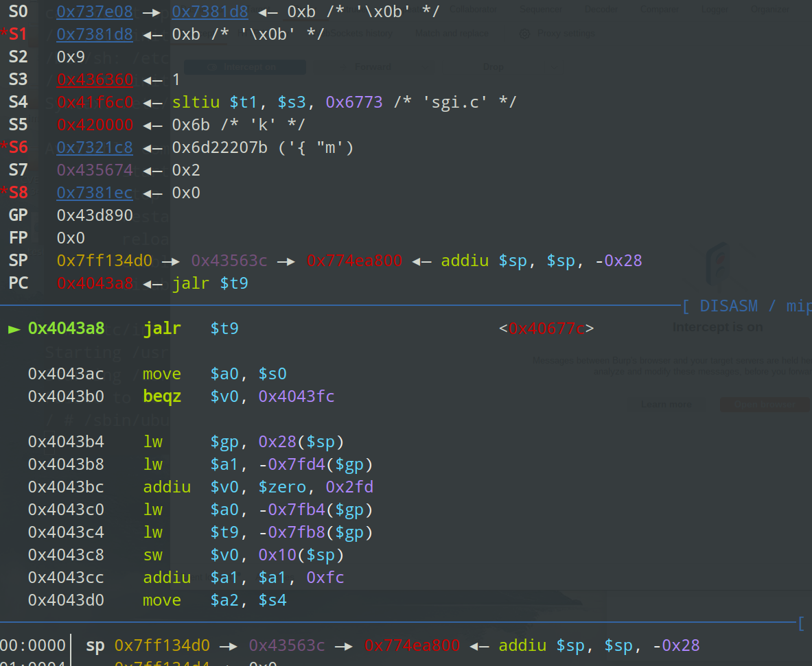Click the red asterisk beside S8 register
This screenshot has width=812, height=666.
[x=4, y=193]
